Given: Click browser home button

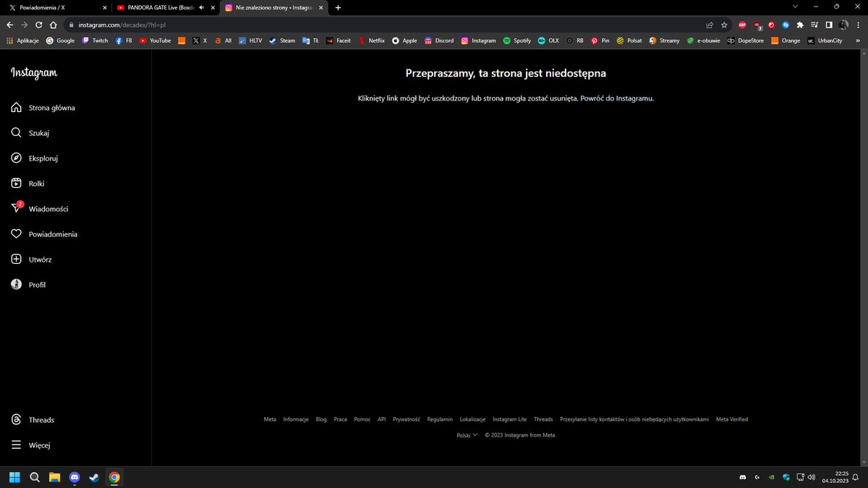Looking at the screenshot, I should tap(54, 25).
